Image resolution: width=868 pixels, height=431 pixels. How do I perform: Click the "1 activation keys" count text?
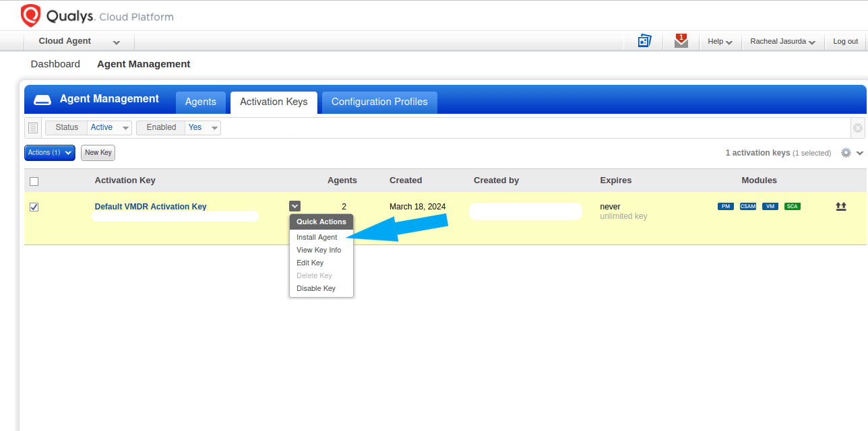coord(757,153)
